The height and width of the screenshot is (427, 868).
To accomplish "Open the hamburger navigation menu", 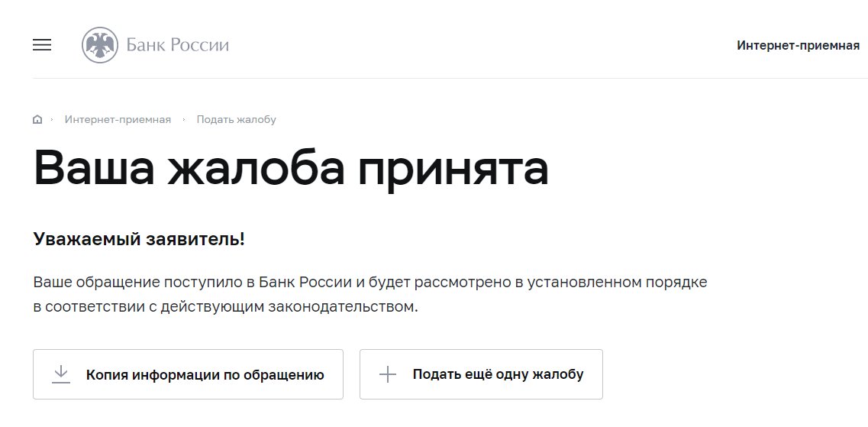I will tap(42, 45).
